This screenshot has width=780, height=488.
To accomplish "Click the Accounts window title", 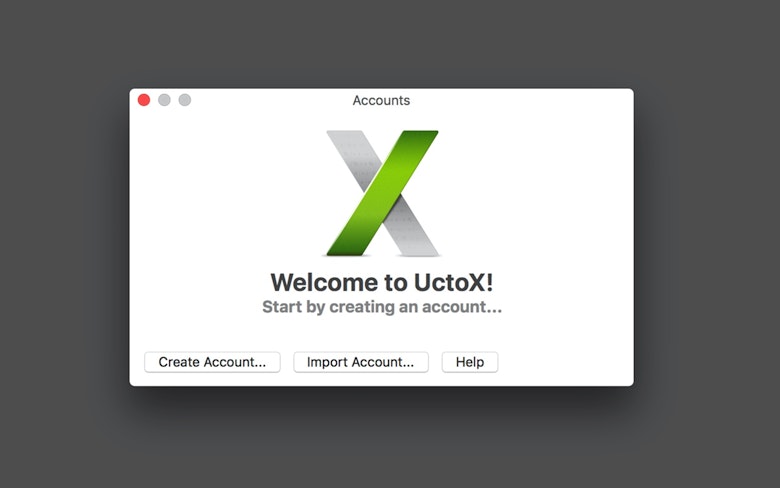I will pyautogui.click(x=381, y=100).
